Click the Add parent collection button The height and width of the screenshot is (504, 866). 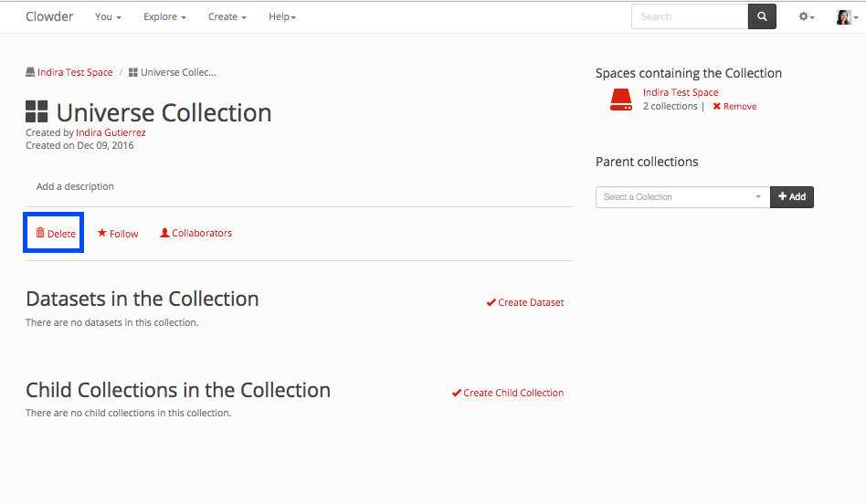tap(792, 197)
